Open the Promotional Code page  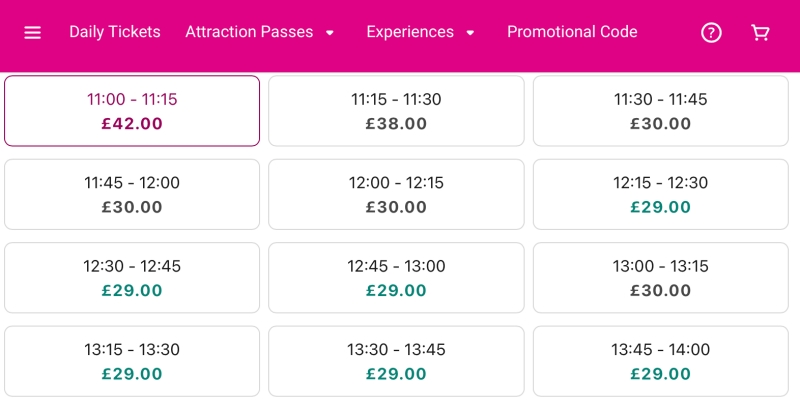[572, 32]
